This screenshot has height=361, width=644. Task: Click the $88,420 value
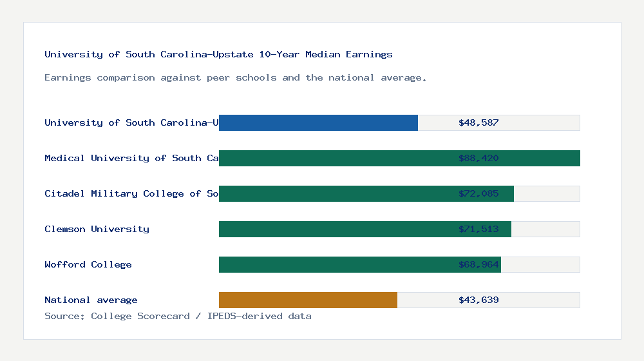coord(478,159)
